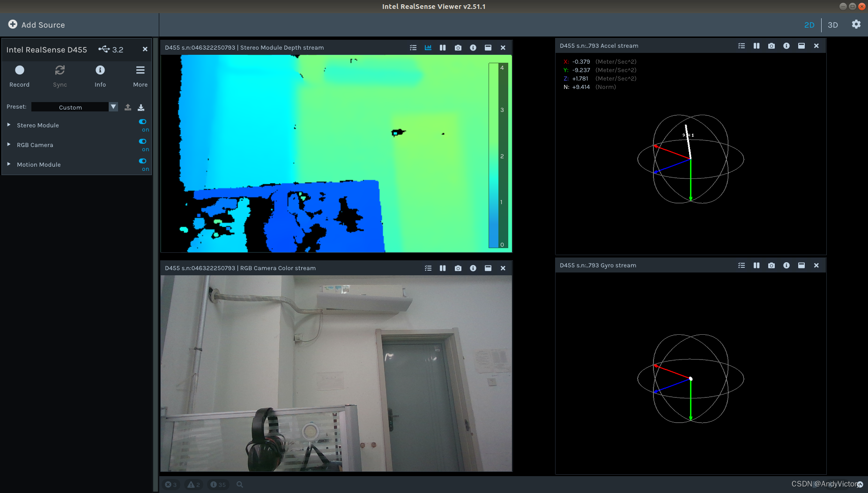Expand the Stereo Module section
The height and width of the screenshot is (493, 868).
[x=9, y=125]
